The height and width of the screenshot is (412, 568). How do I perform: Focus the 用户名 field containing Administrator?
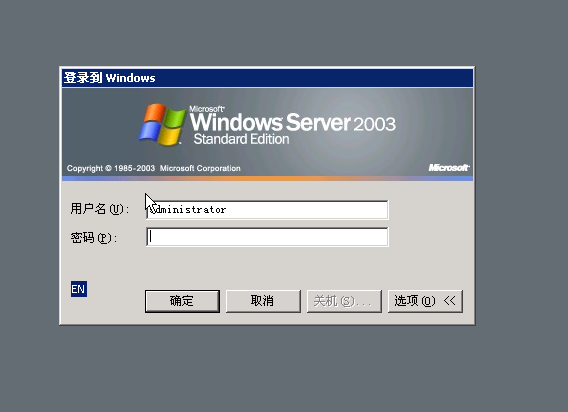click(267, 210)
